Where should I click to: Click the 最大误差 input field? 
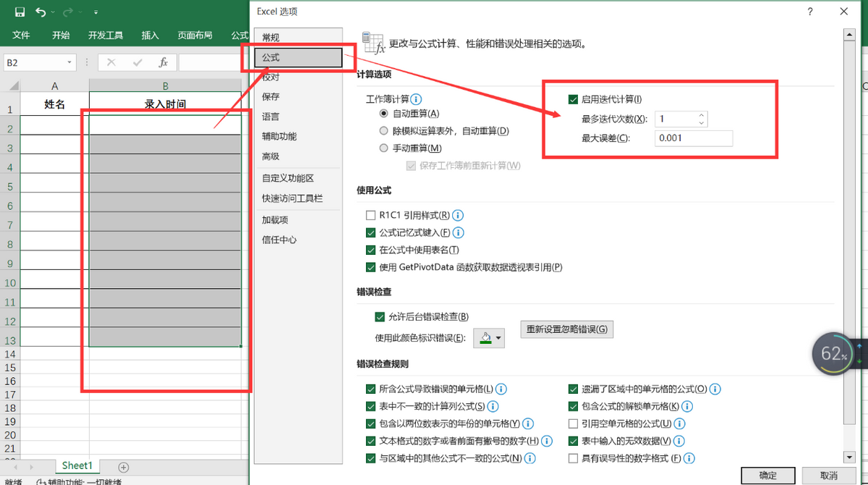click(x=694, y=138)
